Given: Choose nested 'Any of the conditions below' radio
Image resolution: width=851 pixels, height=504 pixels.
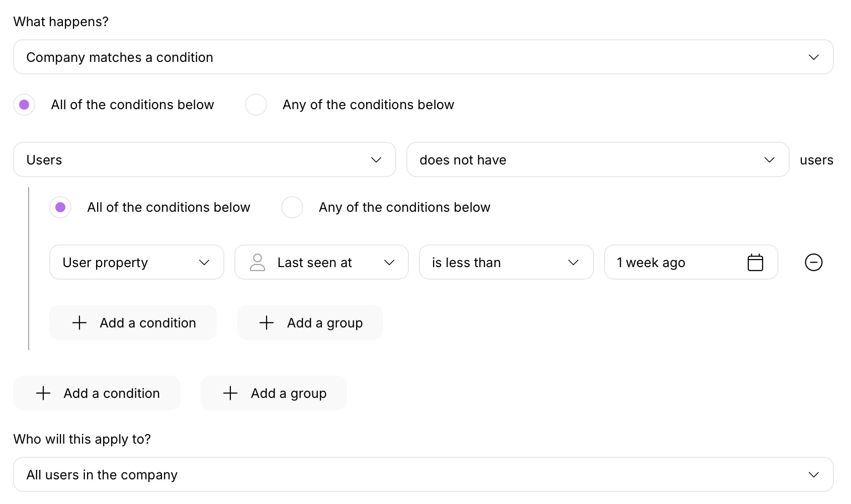Looking at the screenshot, I should coord(292,207).
